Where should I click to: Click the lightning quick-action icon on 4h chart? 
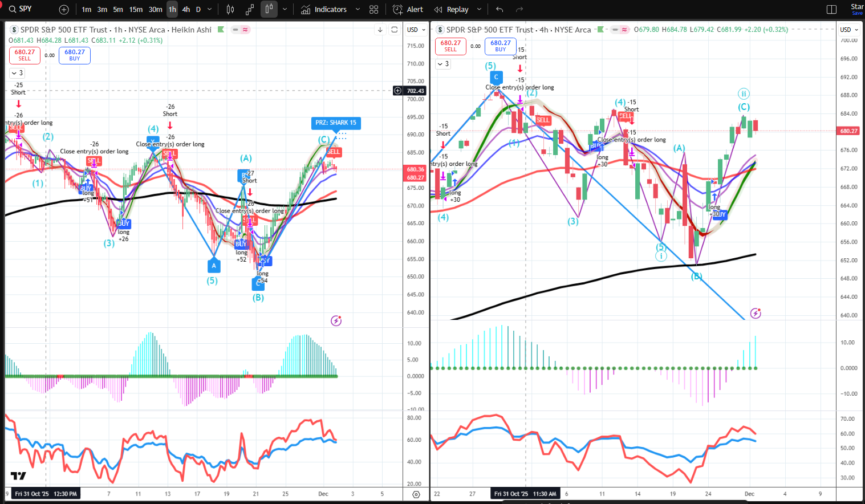(x=756, y=313)
